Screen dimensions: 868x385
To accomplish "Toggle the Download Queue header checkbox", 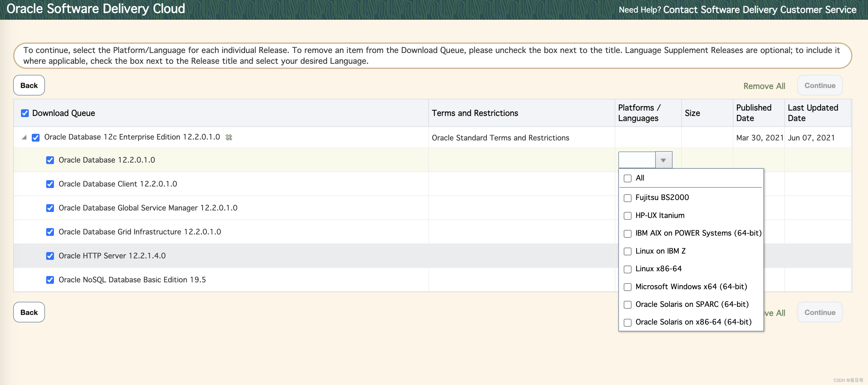I will (25, 113).
